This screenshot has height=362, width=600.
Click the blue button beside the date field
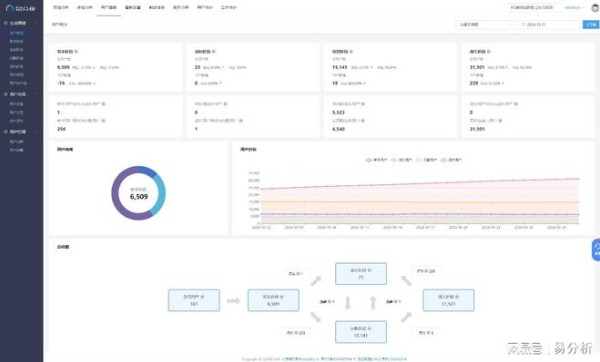click(590, 24)
